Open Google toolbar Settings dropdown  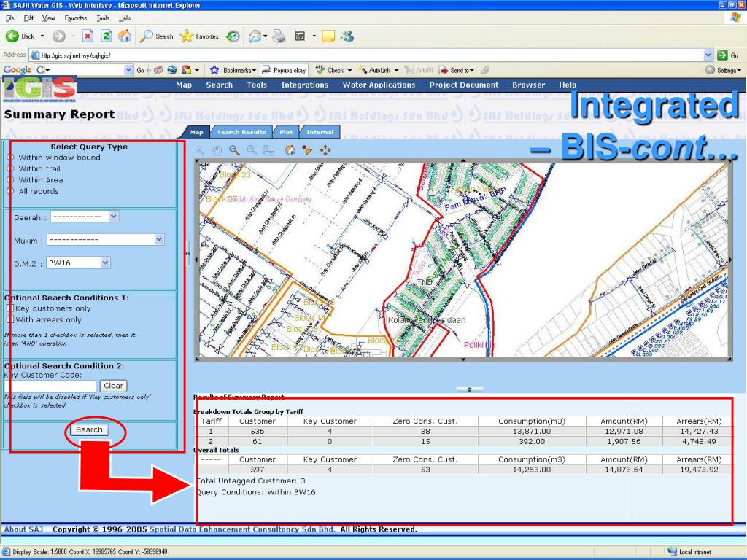pos(723,70)
